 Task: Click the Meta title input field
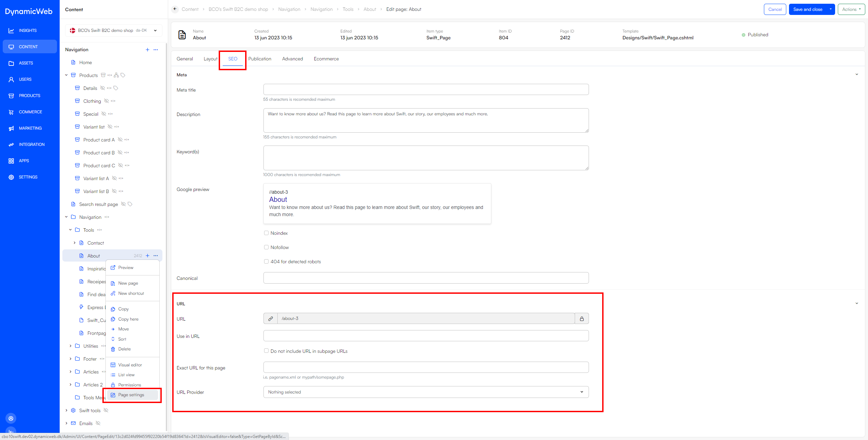[426, 90]
